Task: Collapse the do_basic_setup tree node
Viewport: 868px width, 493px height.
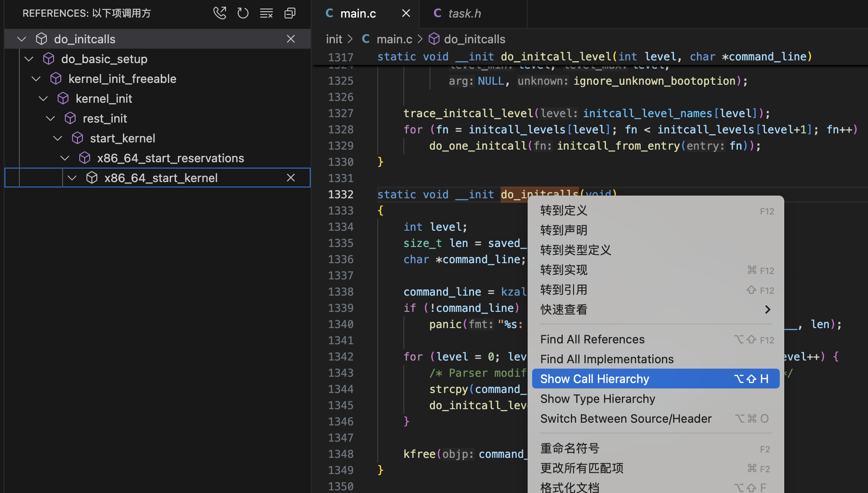Action: point(29,59)
